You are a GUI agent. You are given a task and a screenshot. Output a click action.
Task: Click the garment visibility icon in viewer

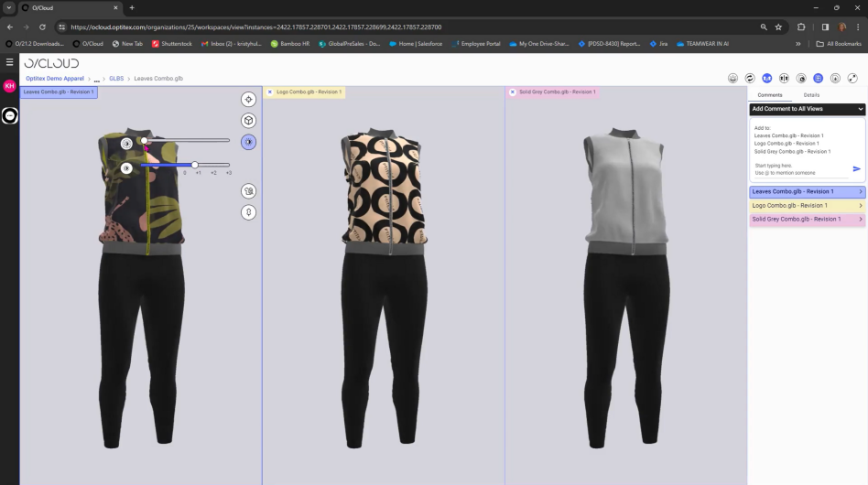point(248,190)
